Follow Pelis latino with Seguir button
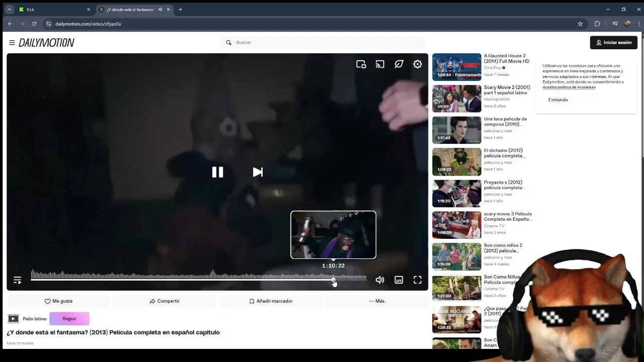The height and width of the screenshot is (362, 644). (69, 318)
